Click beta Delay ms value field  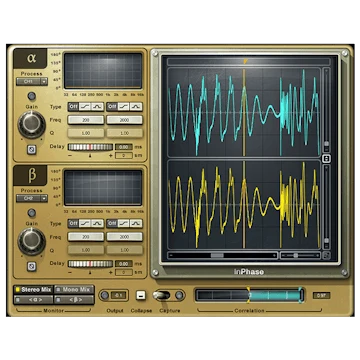(124, 264)
